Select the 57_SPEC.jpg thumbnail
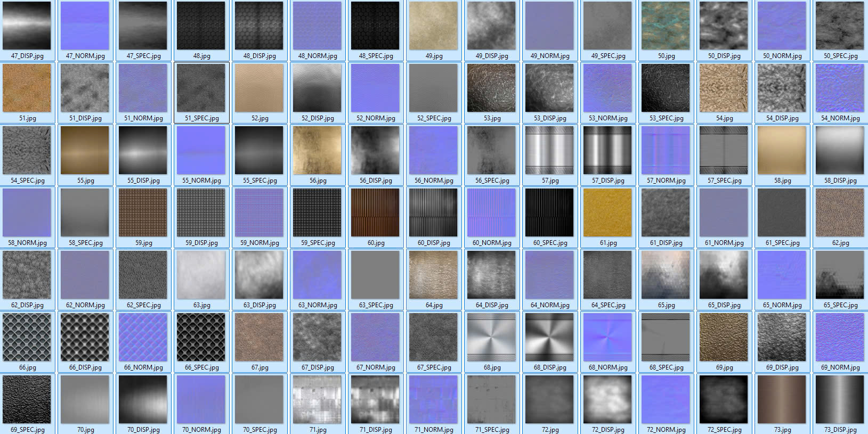The width and height of the screenshot is (868, 434). (724, 150)
